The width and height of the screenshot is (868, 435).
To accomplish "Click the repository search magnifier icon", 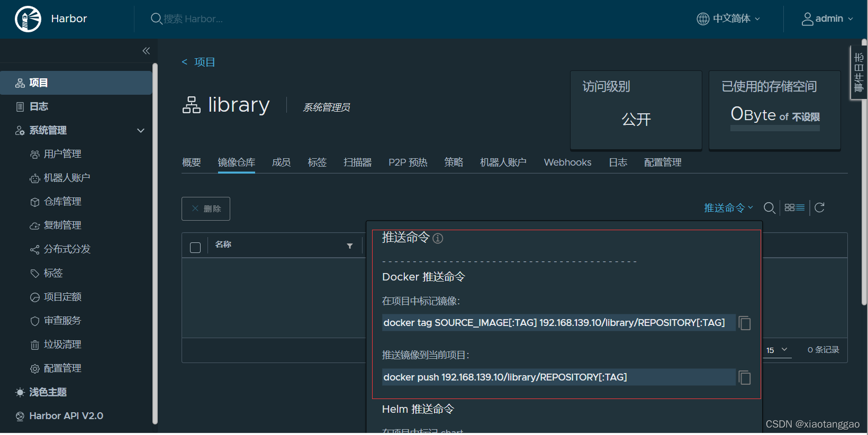I will coord(770,208).
